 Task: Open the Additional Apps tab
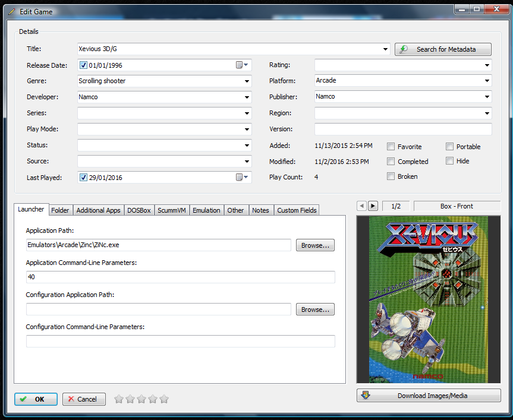(x=98, y=210)
